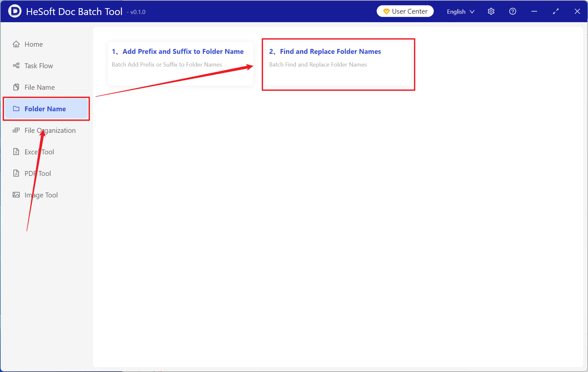Click the Folder Name folder icon

(16, 109)
